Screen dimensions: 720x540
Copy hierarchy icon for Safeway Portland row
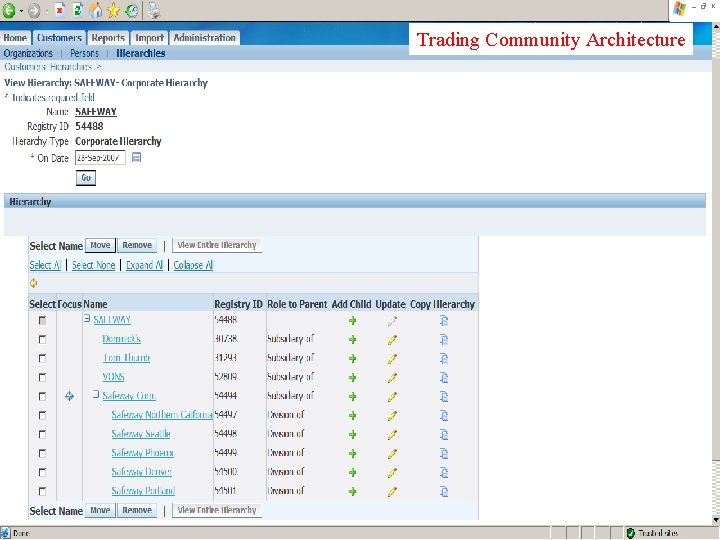[x=444, y=491]
